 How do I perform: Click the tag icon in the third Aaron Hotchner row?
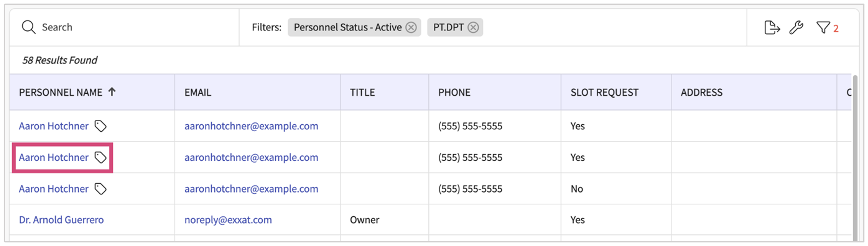pos(100,189)
